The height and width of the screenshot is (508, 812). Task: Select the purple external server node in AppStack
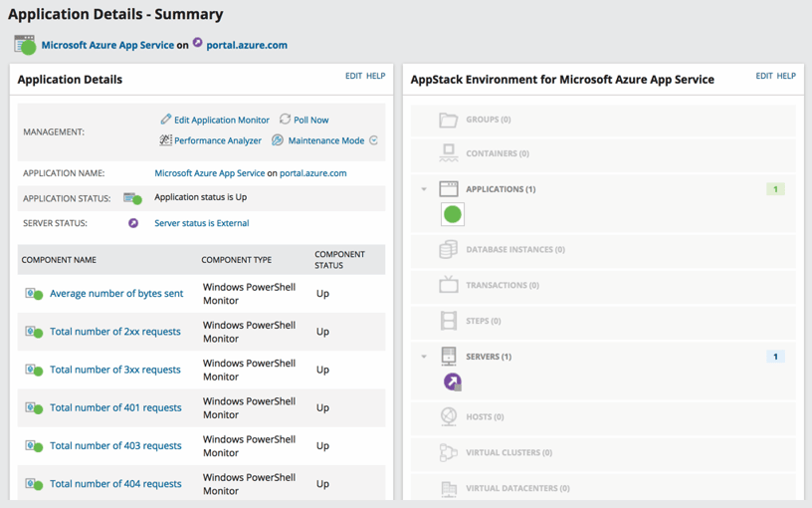[x=453, y=382]
